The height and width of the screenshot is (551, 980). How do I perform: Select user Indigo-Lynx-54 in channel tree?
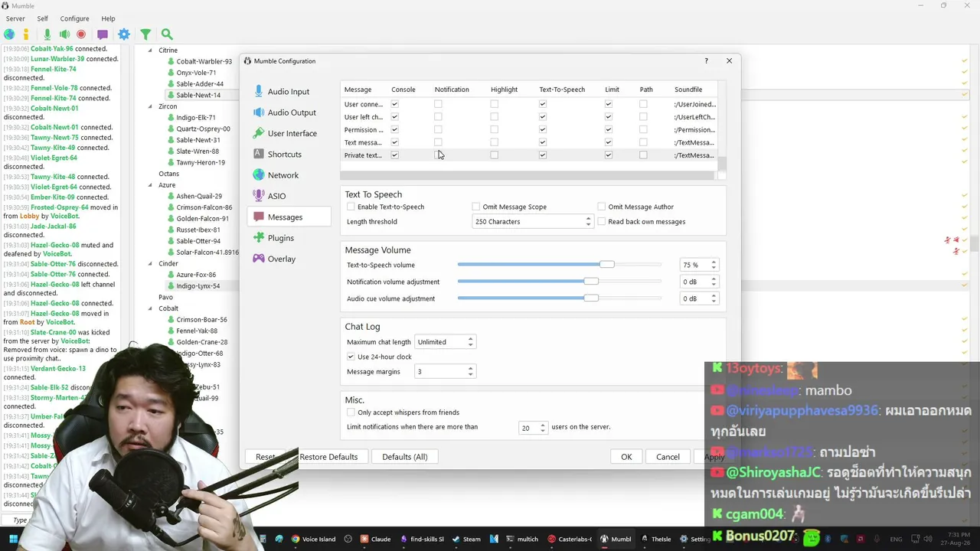(198, 286)
